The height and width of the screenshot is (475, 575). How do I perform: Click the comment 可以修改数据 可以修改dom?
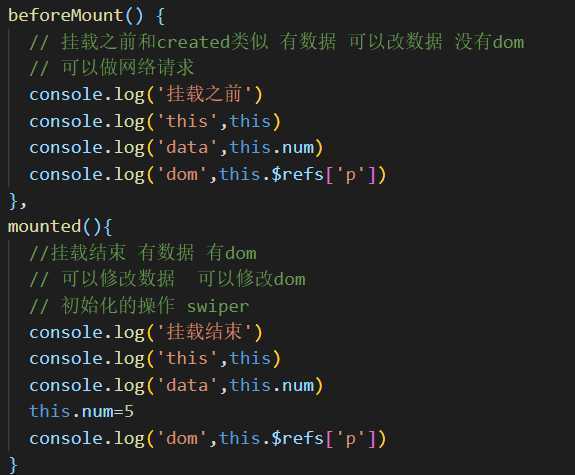pos(167,279)
